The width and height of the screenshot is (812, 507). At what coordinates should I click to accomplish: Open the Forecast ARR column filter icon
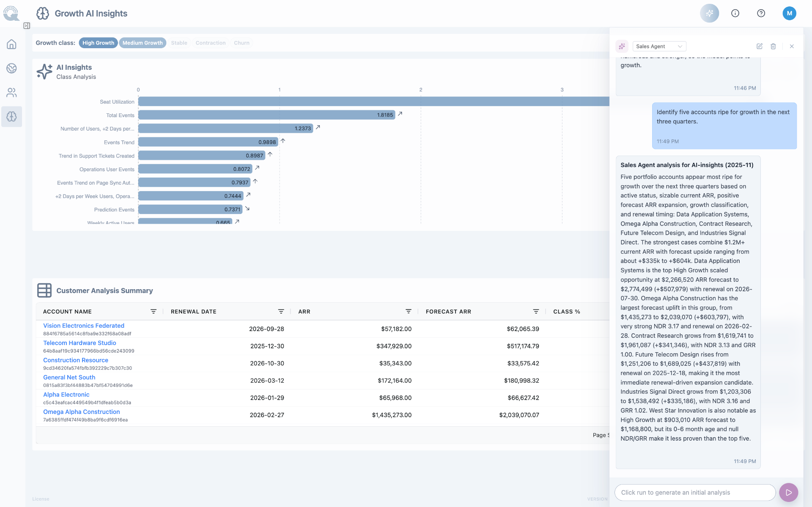pos(536,311)
